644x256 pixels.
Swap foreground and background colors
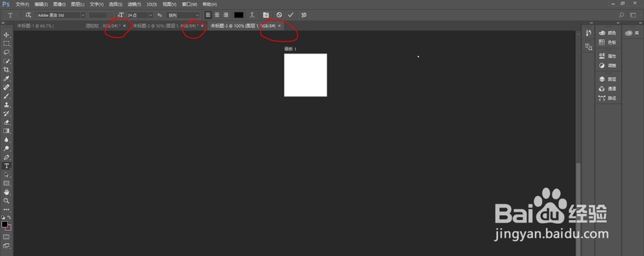10,217
